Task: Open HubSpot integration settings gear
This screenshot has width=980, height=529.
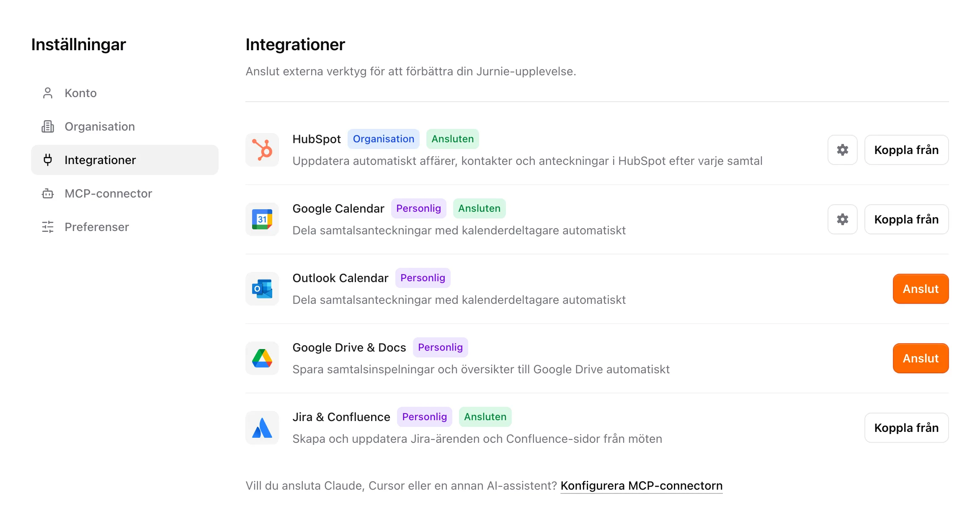Action: coord(842,150)
